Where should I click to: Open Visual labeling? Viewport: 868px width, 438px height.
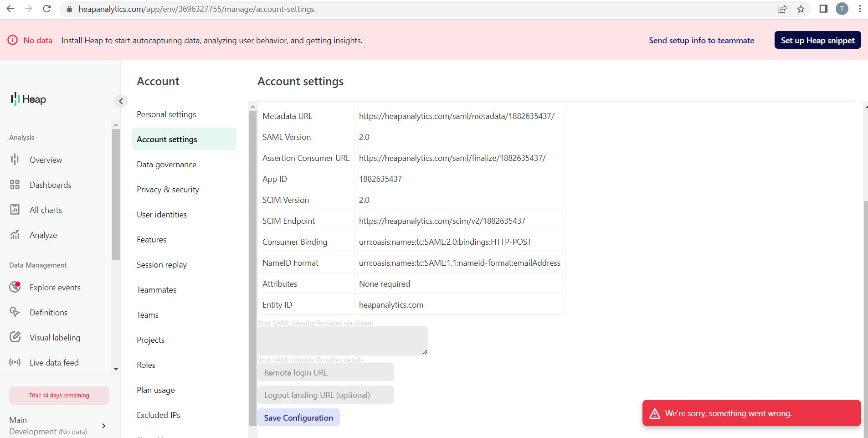tap(55, 338)
